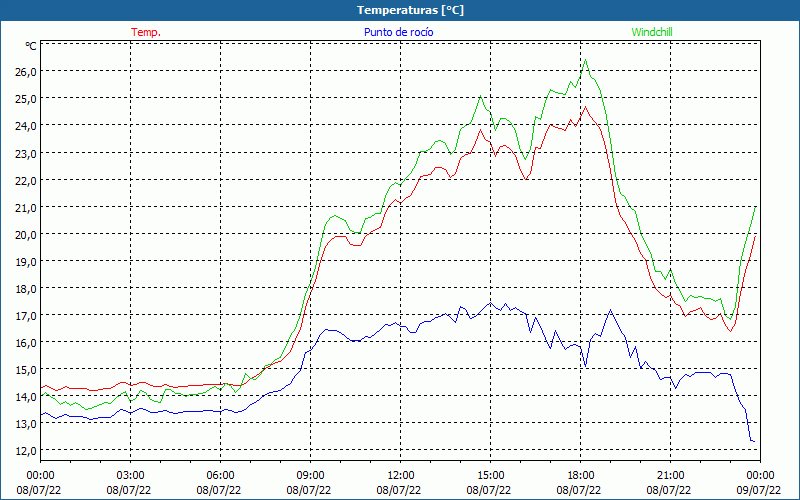Image resolution: width=800 pixels, height=500 pixels.
Task: Click the 23,0 y-axis value
Action: [25, 153]
